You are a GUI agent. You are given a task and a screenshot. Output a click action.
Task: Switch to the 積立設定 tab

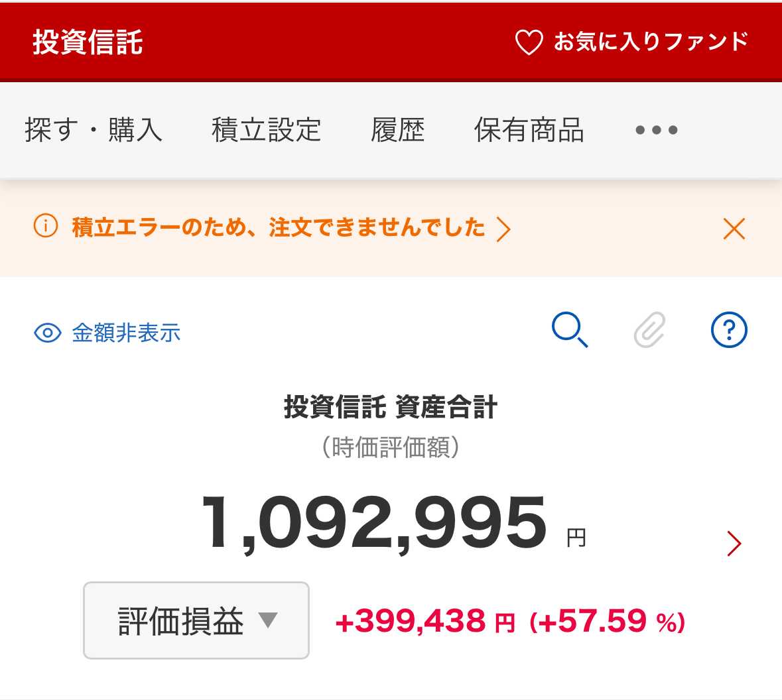point(266,130)
